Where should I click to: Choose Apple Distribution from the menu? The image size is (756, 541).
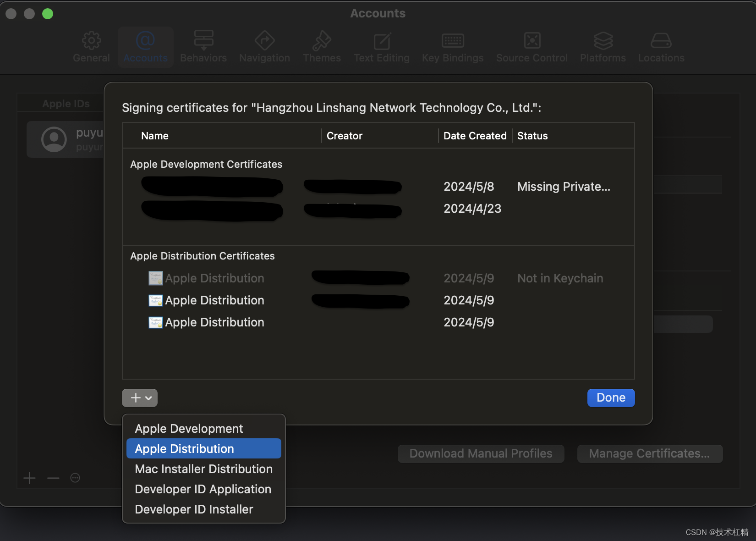(x=204, y=449)
